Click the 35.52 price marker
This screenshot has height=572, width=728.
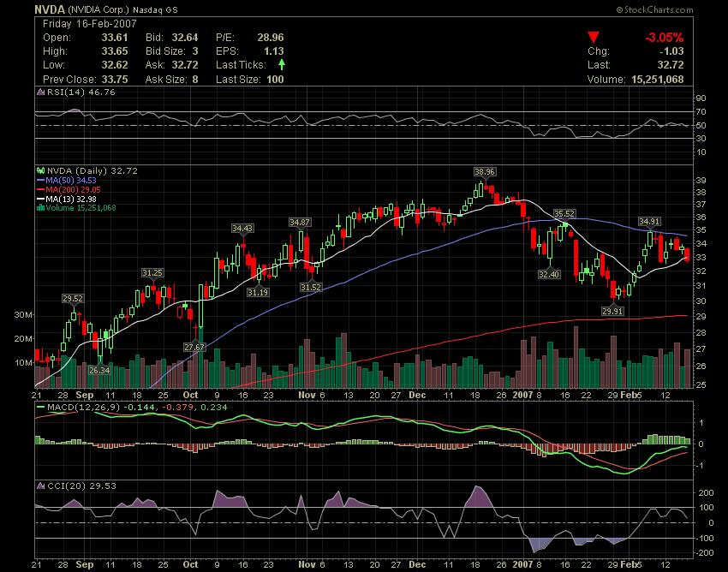pos(564,213)
